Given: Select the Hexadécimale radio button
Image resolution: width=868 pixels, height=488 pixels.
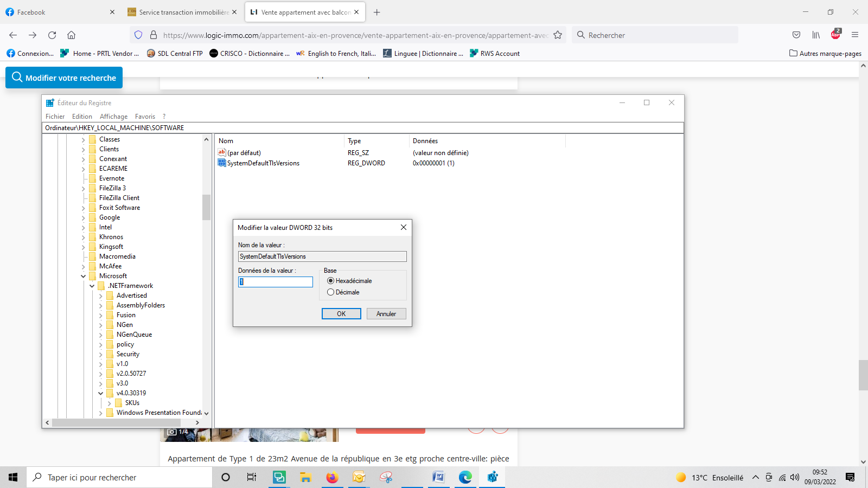Looking at the screenshot, I should [x=330, y=281].
